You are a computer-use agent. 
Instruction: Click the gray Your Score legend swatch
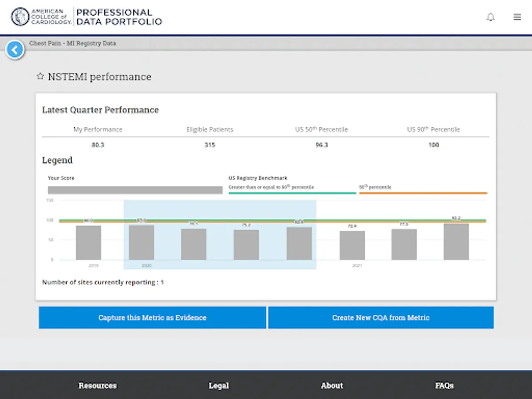point(135,190)
